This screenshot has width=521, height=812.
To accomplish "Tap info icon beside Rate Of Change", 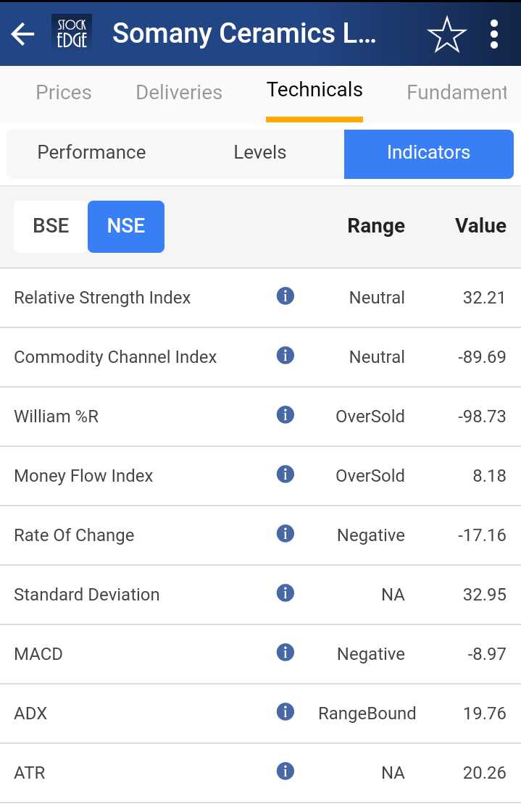I will pos(285,533).
